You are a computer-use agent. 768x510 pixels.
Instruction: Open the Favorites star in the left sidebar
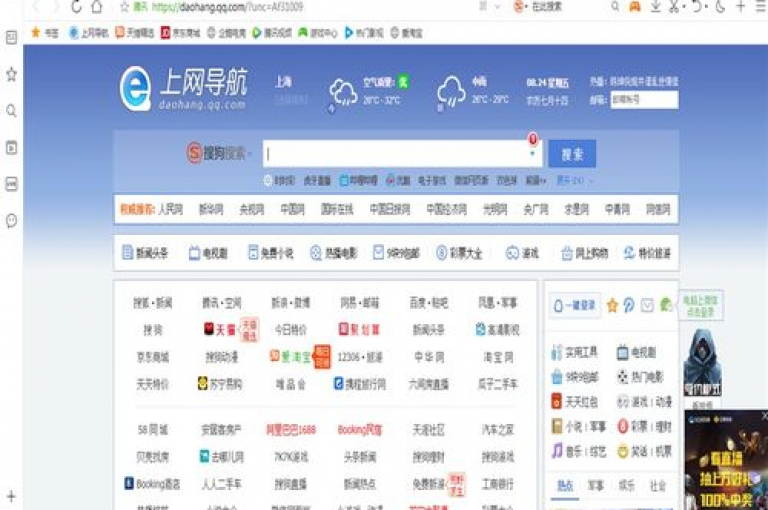click(x=11, y=74)
